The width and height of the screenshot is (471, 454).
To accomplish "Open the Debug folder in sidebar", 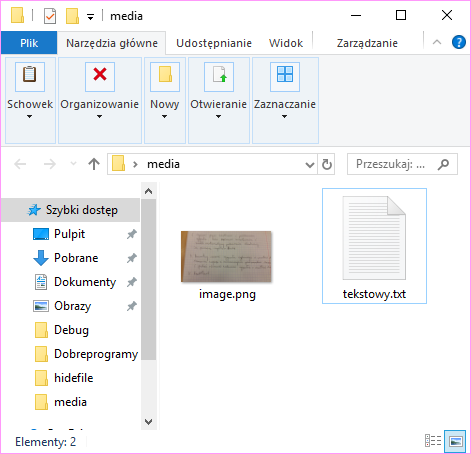I will pyautogui.click(x=71, y=330).
